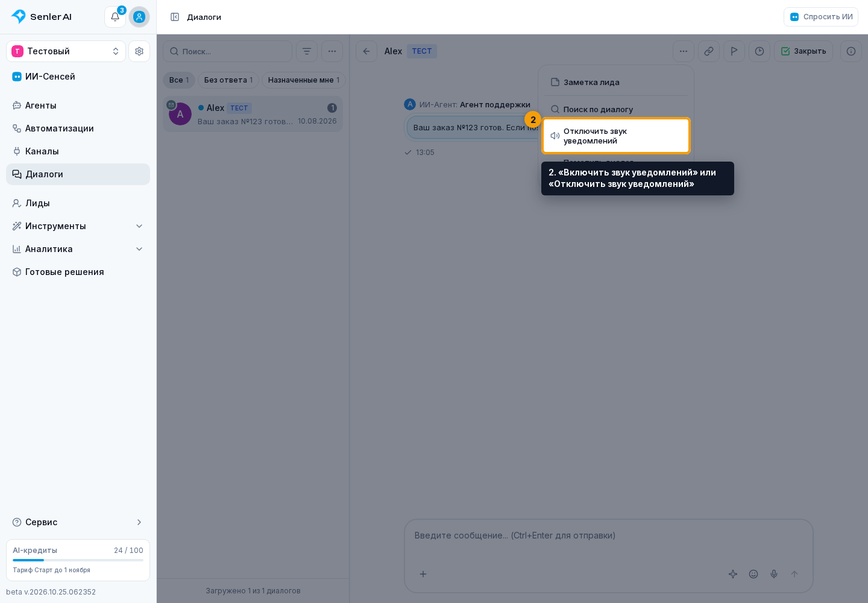Send the message with the arrow button

[x=794, y=574]
